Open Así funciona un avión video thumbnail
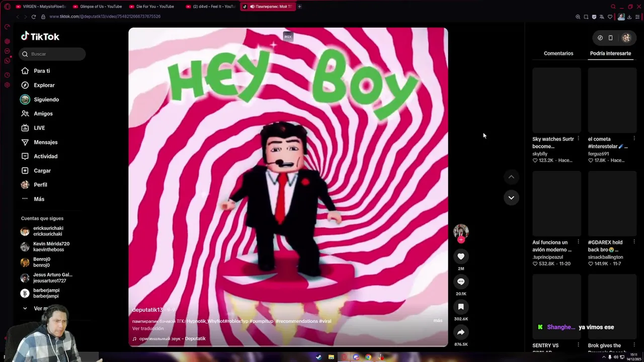The height and width of the screenshot is (362, 644). tap(556, 203)
